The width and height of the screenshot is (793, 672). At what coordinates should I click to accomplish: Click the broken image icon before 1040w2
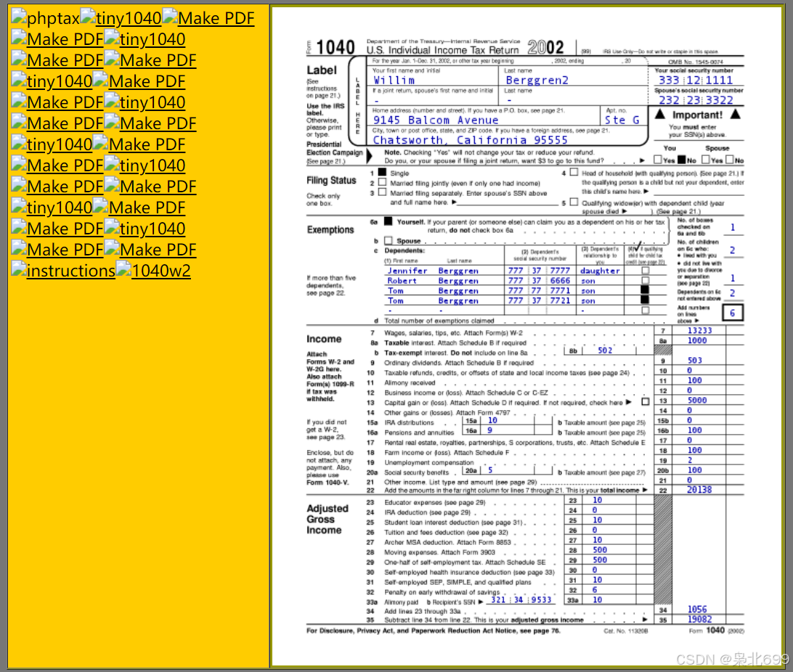123,270
